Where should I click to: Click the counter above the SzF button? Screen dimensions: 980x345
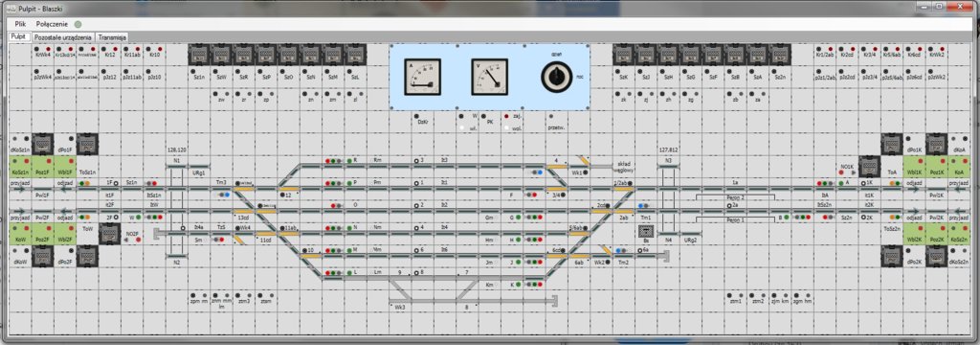pyautogui.click(x=712, y=55)
